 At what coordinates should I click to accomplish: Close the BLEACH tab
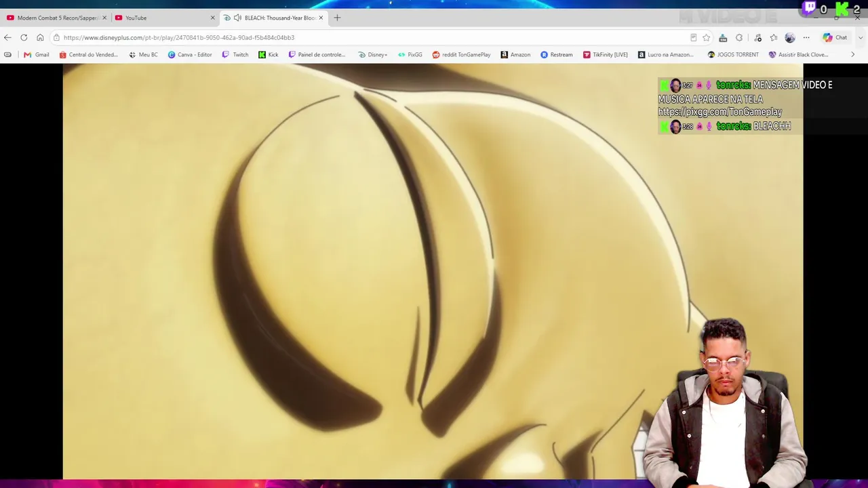[x=321, y=18]
